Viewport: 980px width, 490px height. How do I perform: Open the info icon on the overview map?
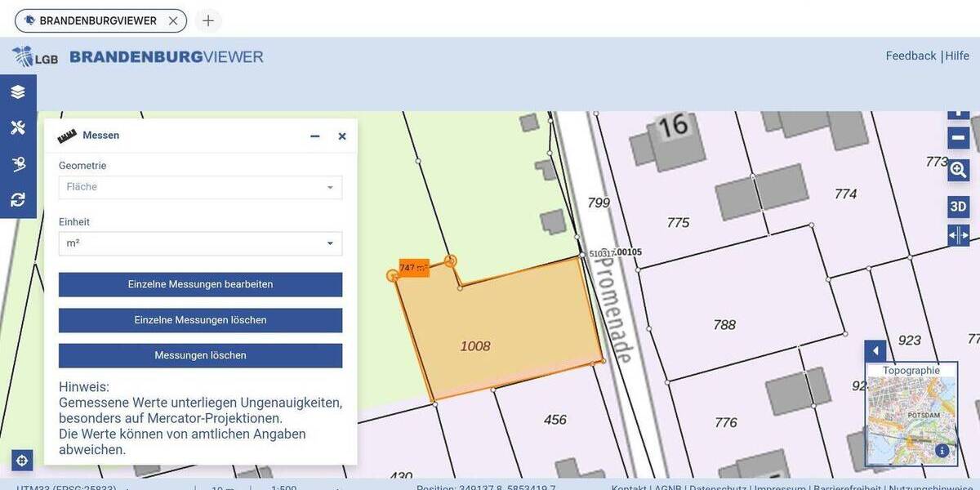[x=942, y=449]
